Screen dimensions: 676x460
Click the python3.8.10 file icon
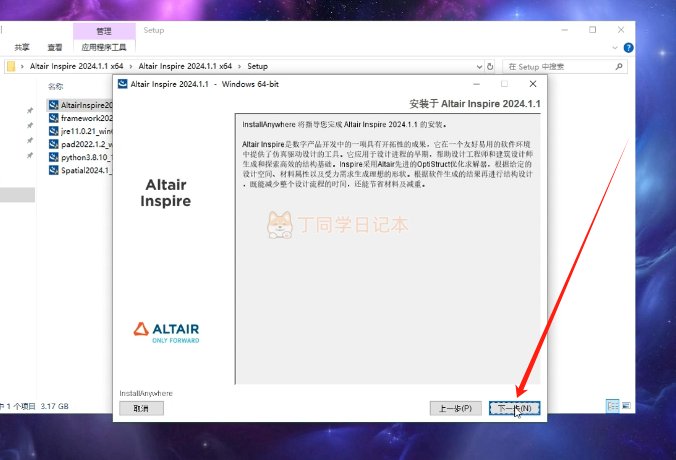click(x=53, y=157)
